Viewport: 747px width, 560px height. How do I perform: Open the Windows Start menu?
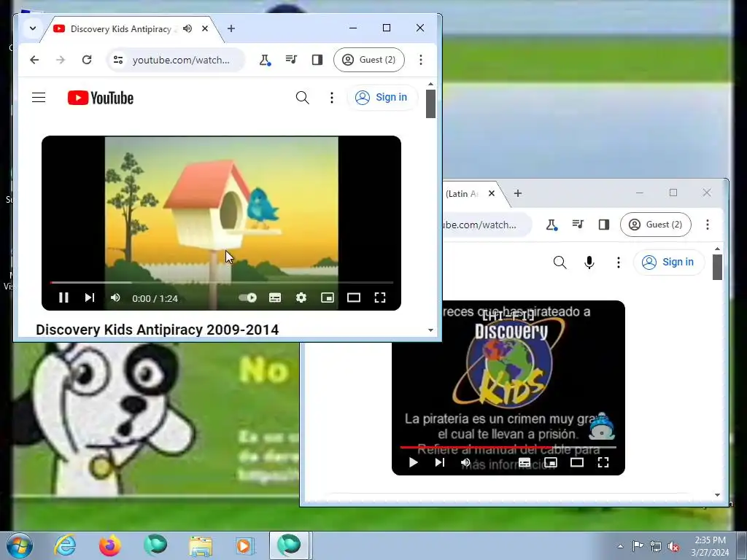20,545
